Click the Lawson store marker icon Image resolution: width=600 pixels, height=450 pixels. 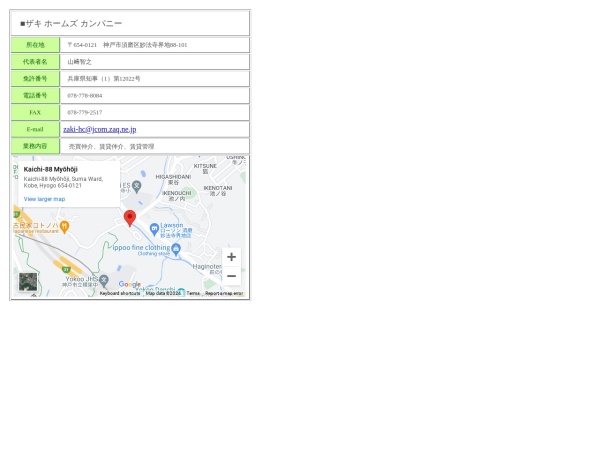click(x=154, y=228)
